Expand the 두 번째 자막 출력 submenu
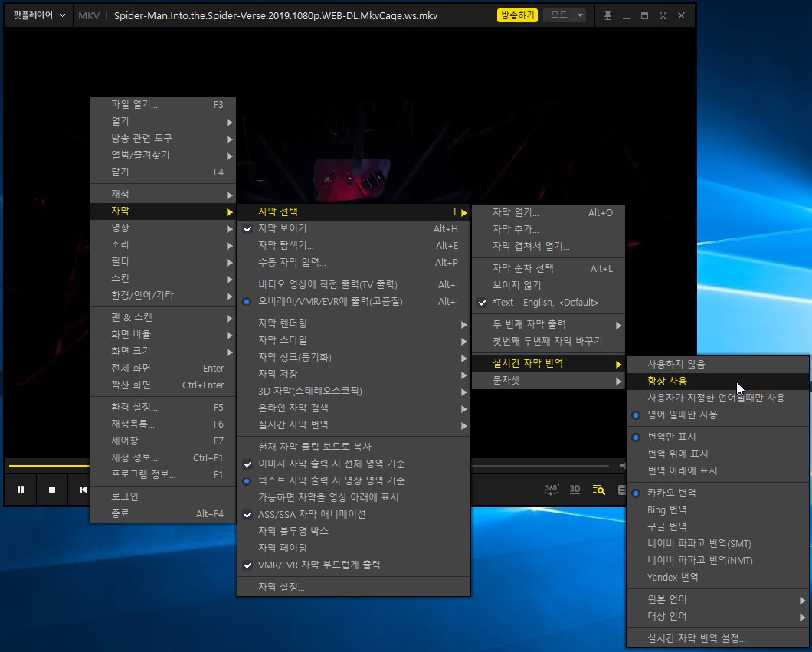 (548, 325)
